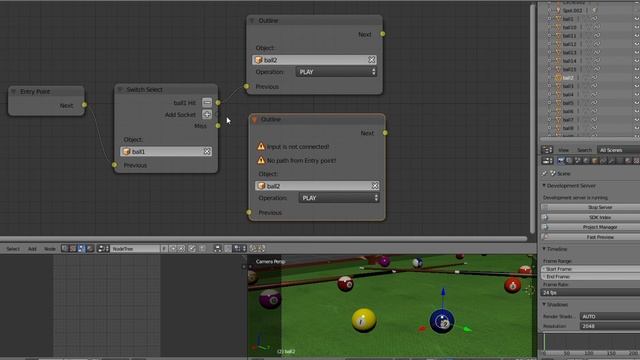Open shadow Resolution 2048 dropdown
640x360 pixels.
tap(610, 326)
